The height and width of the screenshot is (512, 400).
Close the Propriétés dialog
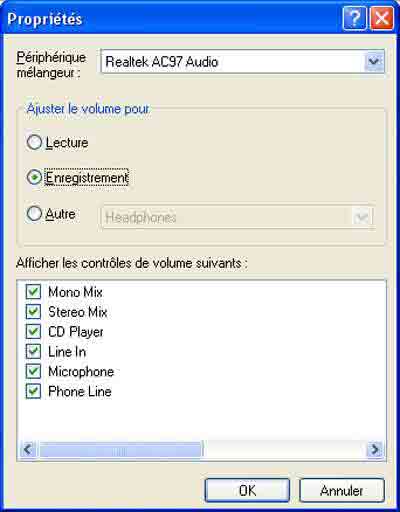[x=382, y=18]
